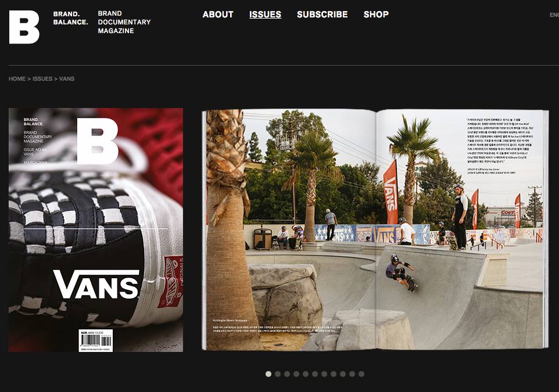Select the second slideshow dot
The image size is (559, 392).
point(278,374)
